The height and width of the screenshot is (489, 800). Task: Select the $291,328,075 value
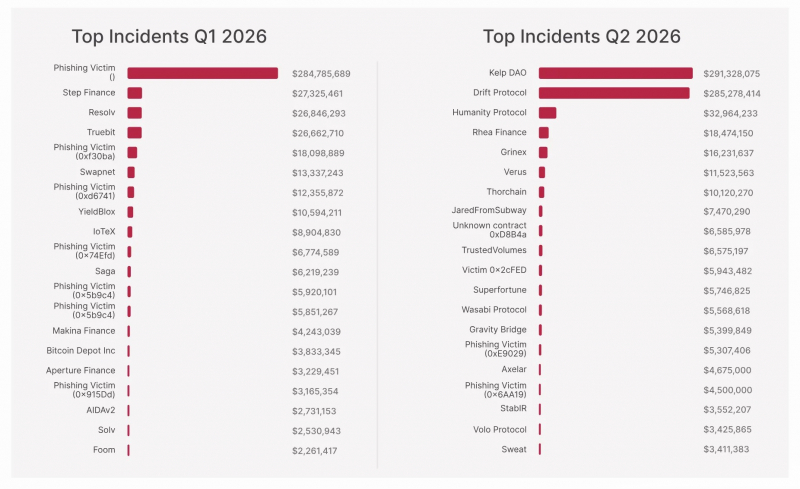coord(732,74)
